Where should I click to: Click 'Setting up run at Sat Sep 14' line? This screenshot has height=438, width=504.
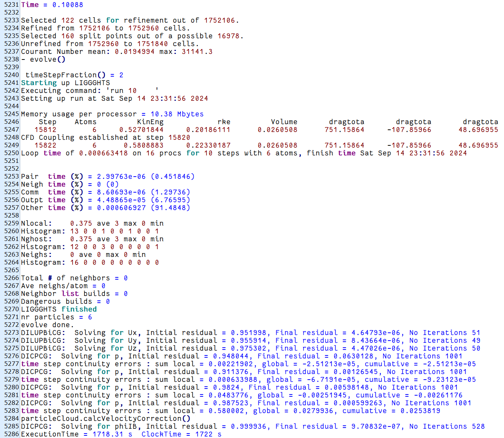(115, 99)
